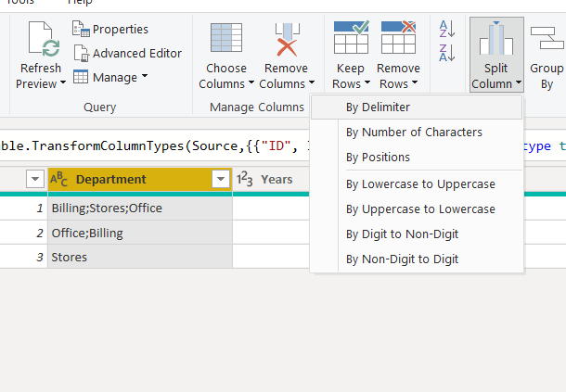Sort descending with the Z-A icon

point(447,53)
